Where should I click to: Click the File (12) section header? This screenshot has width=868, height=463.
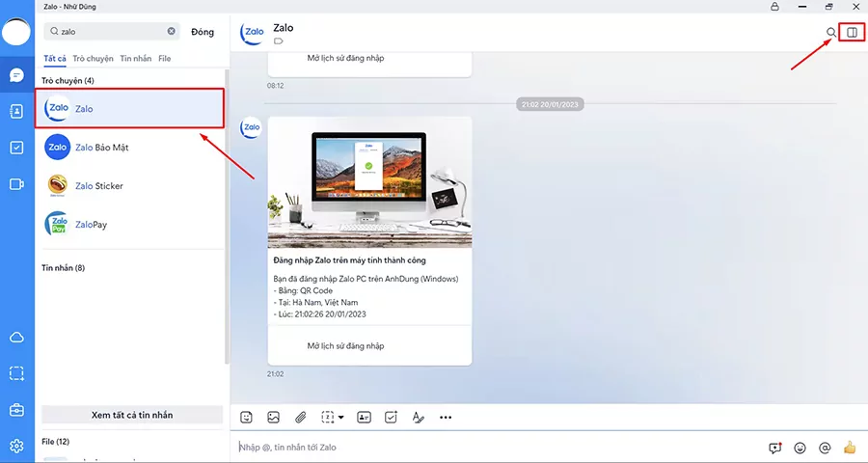56,442
